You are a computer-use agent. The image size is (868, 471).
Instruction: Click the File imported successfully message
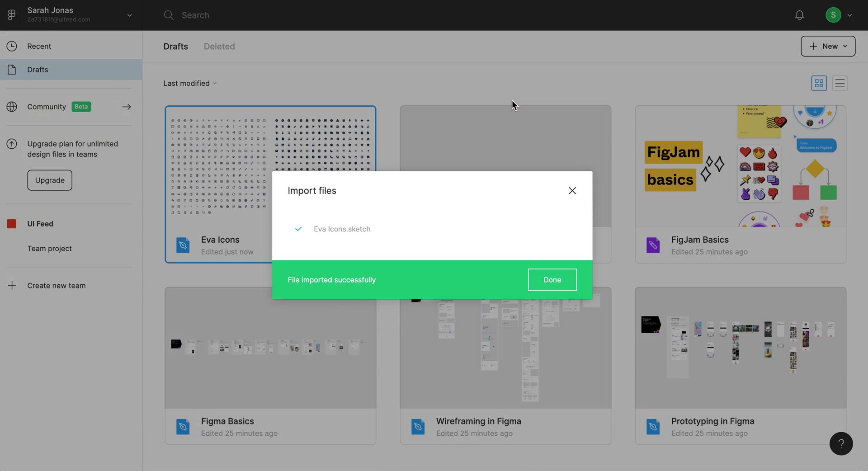point(332,280)
